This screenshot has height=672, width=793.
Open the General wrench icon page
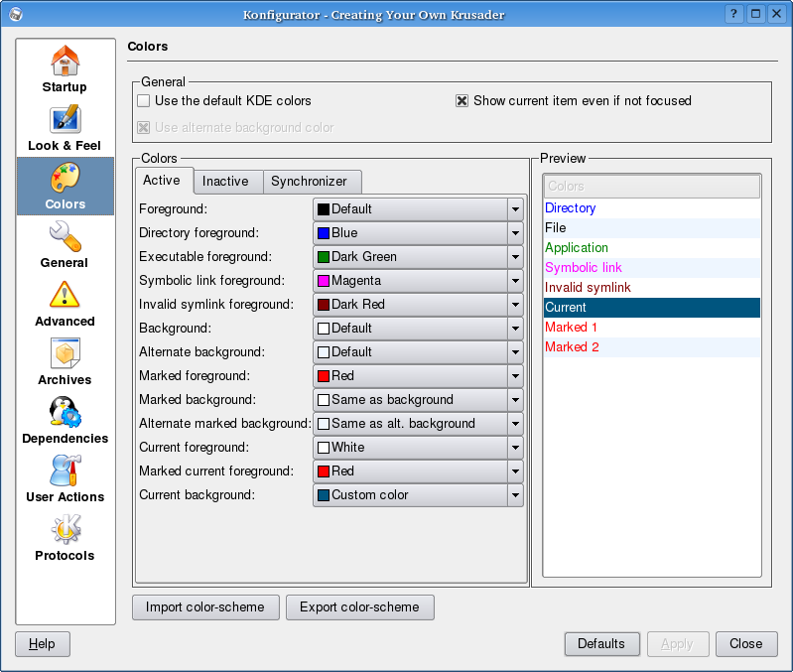(x=65, y=236)
